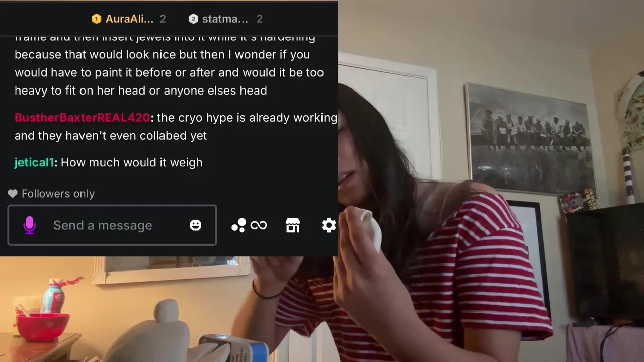Tap the purple microphone icon
The image size is (644, 362).
[30, 225]
